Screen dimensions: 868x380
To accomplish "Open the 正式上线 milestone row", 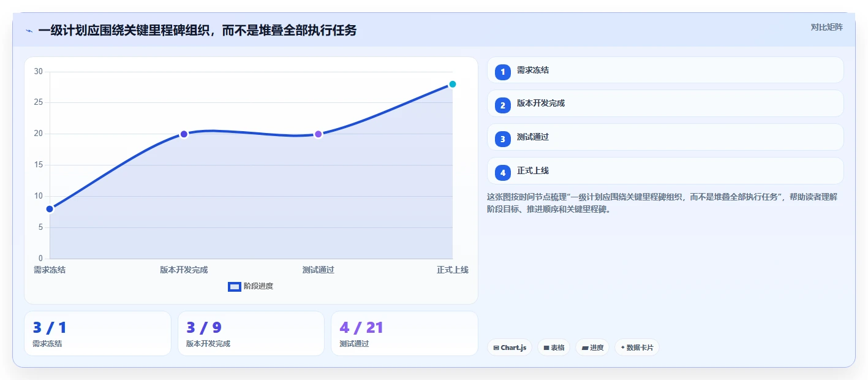I will tap(665, 171).
